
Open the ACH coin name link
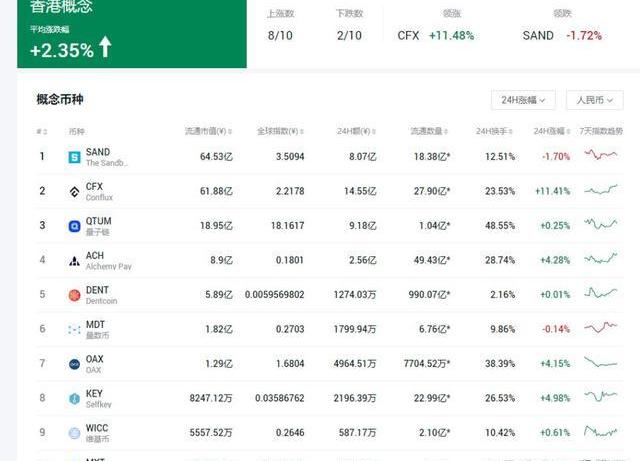(95, 256)
